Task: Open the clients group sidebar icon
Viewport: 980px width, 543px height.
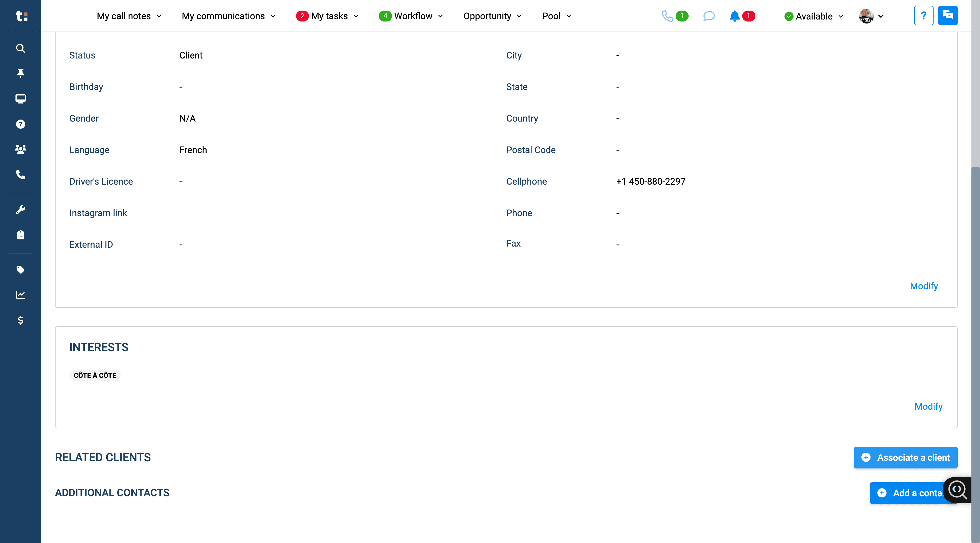Action: [21, 149]
